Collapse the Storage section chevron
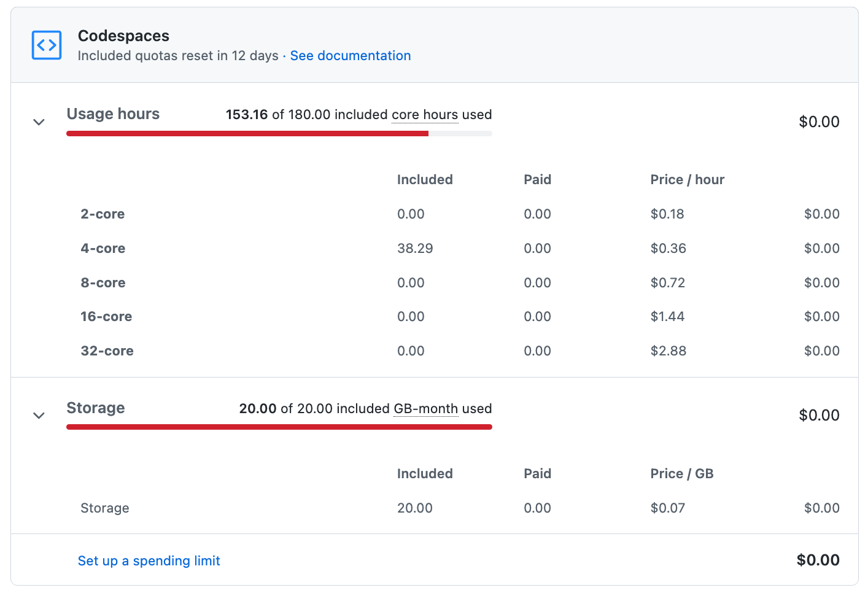This screenshot has width=868, height=593. pyautogui.click(x=39, y=416)
